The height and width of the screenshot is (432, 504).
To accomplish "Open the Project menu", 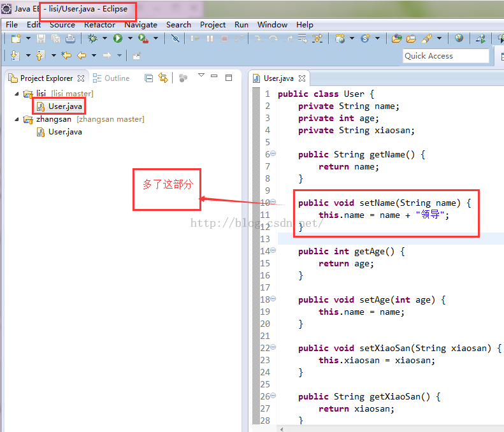I will tap(213, 25).
